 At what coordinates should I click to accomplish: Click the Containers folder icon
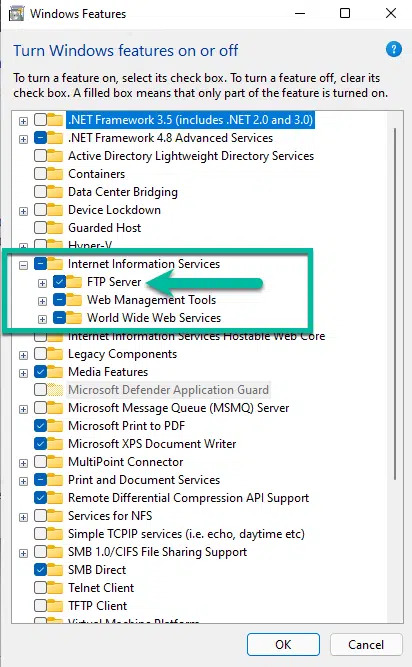point(55,174)
